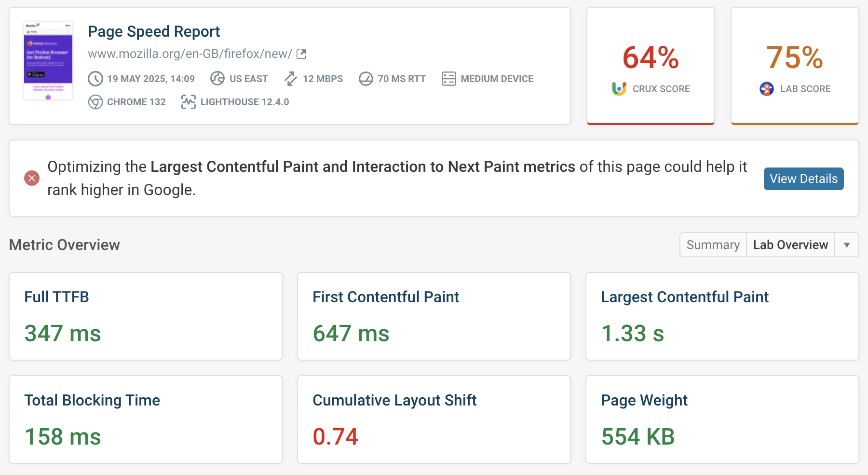The height and width of the screenshot is (475, 868).
Task: Click the First Contentful Paint heading
Action: click(x=386, y=297)
